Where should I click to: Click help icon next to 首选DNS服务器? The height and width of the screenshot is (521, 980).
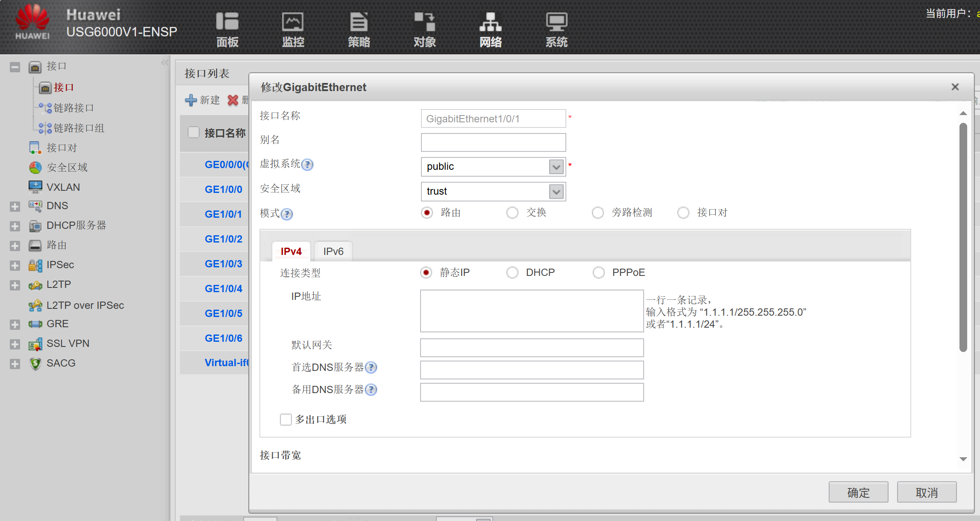tap(371, 367)
